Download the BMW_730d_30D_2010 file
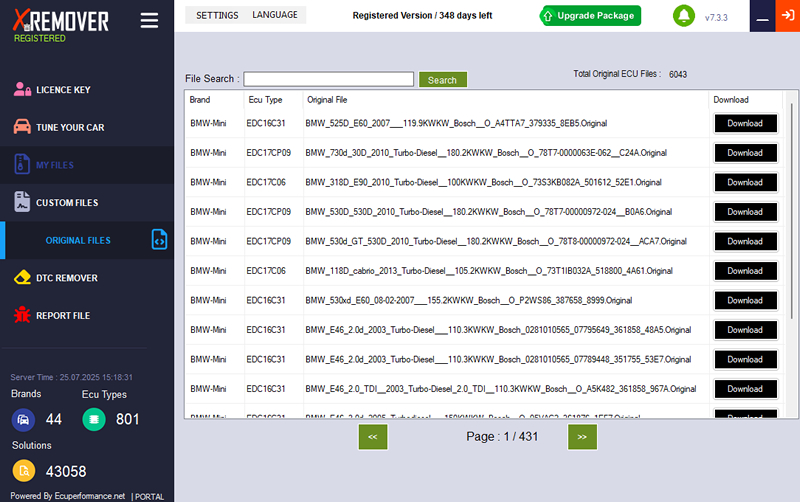This screenshot has width=800, height=502. (x=745, y=153)
